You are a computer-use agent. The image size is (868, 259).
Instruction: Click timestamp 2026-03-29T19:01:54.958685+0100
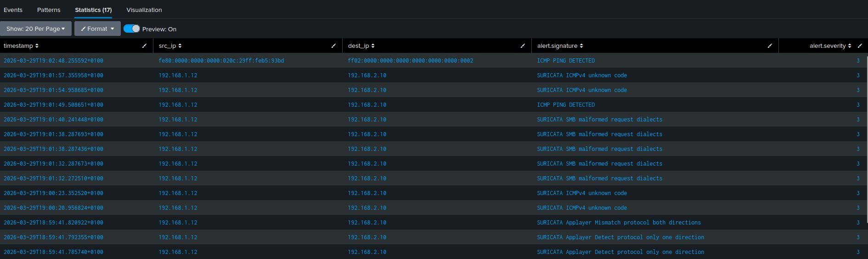click(53, 90)
